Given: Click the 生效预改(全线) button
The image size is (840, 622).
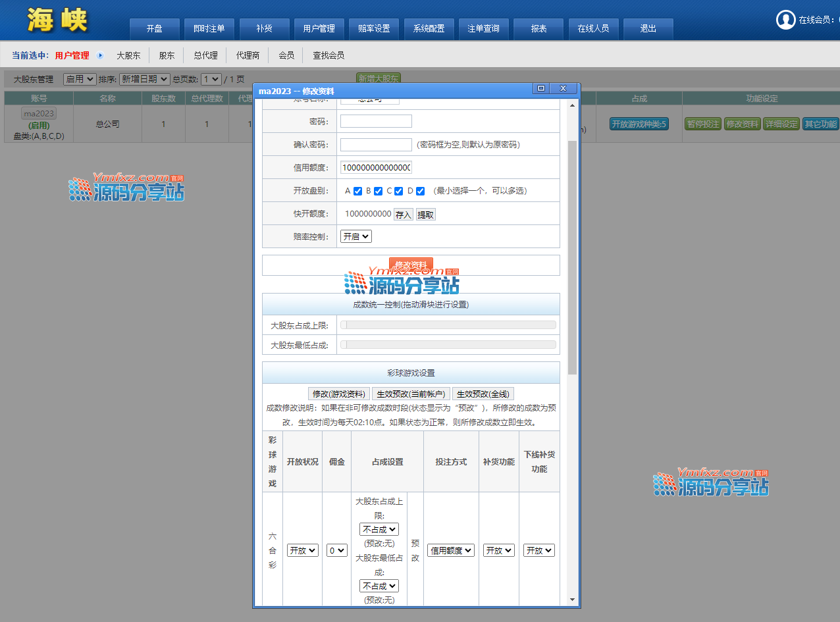Looking at the screenshot, I should tap(483, 394).
